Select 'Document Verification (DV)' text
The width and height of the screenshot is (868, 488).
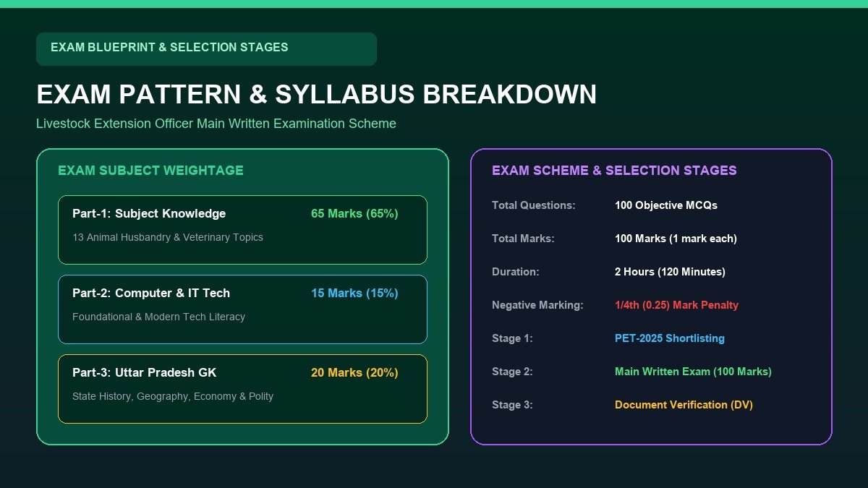(x=684, y=405)
